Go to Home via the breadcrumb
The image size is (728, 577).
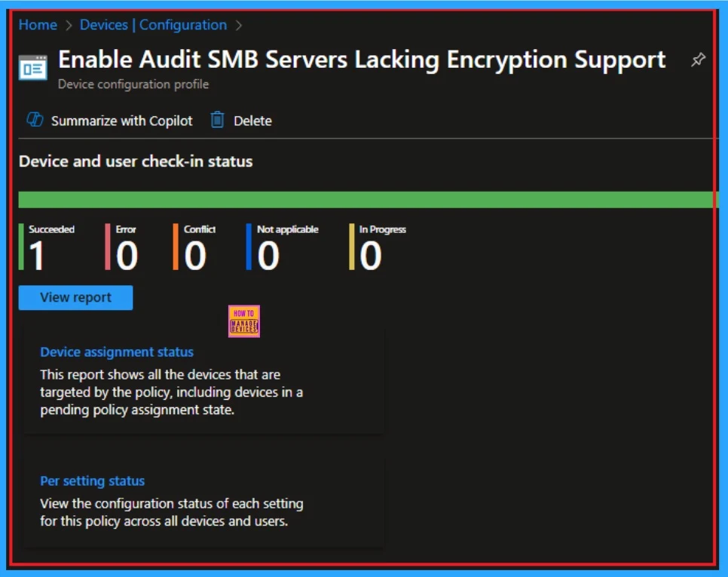(x=38, y=25)
